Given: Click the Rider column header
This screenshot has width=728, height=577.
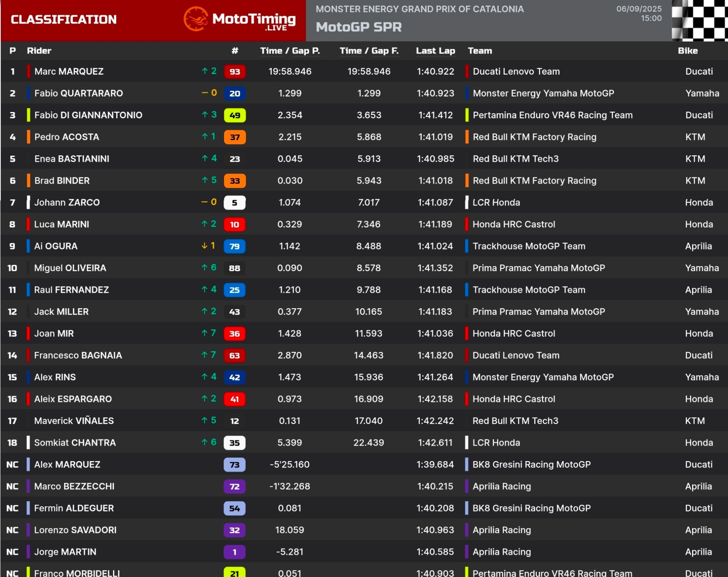Looking at the screenshot, I should click(39, 51).
